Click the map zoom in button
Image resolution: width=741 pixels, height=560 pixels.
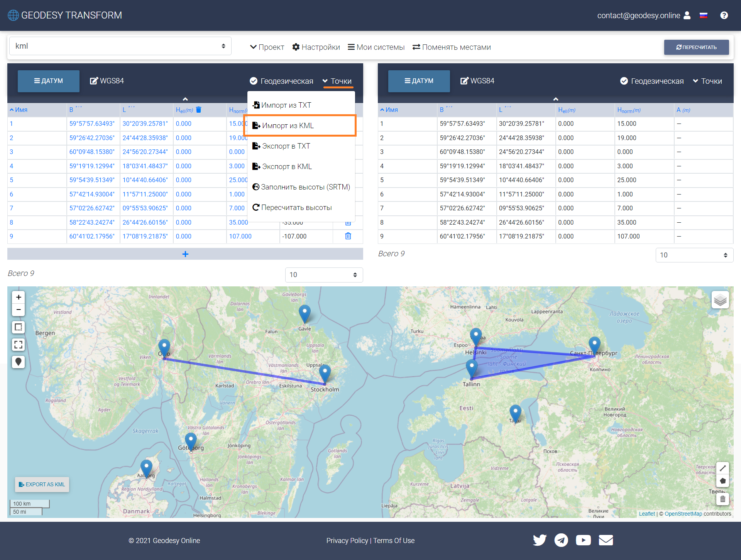pos(18,297)
